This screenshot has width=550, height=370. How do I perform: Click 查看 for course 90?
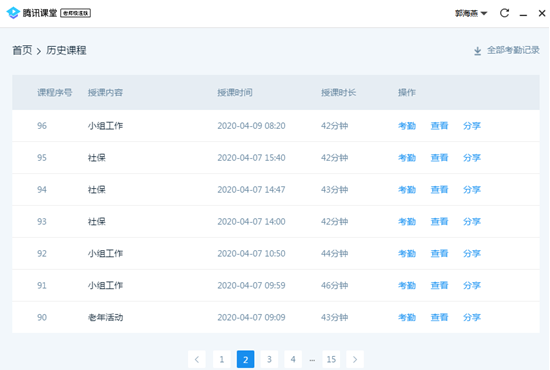(439, 317)
